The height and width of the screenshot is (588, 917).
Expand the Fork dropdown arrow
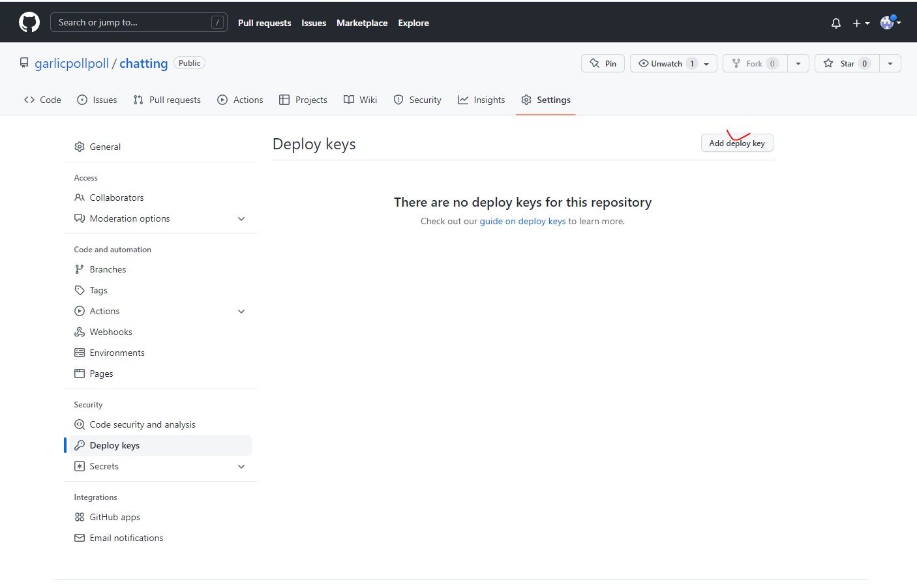click(x=798, y=63)
